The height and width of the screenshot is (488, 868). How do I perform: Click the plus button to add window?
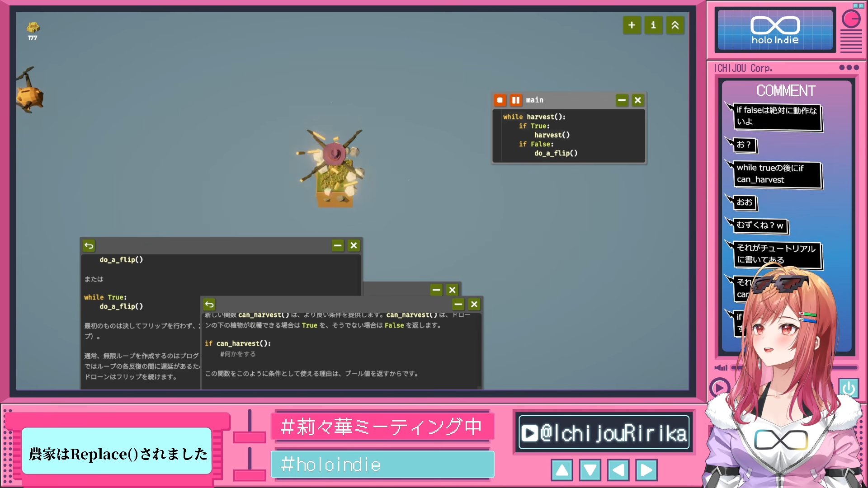pyautogui.click(x=632, y=25)
